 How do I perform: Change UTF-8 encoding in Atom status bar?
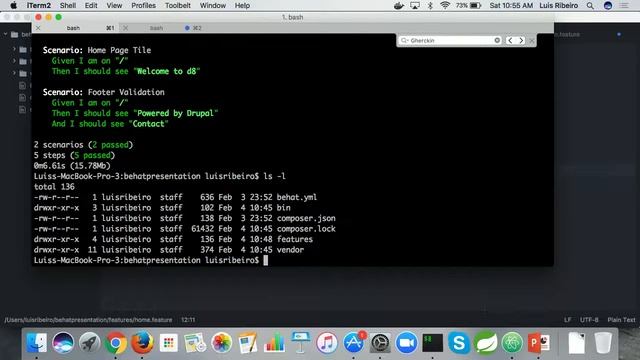589,320
